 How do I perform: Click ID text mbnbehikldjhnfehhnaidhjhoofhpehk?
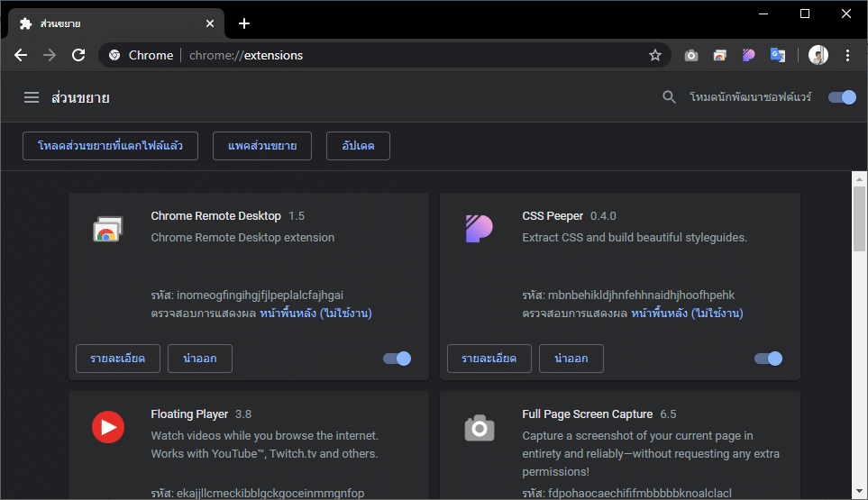[x=642, y=295]
